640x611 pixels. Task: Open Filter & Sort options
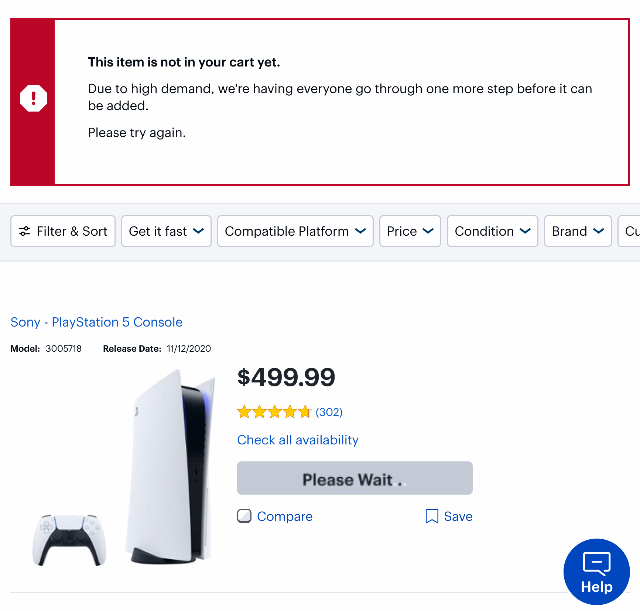pyautogui.click(x=63, y=231)
